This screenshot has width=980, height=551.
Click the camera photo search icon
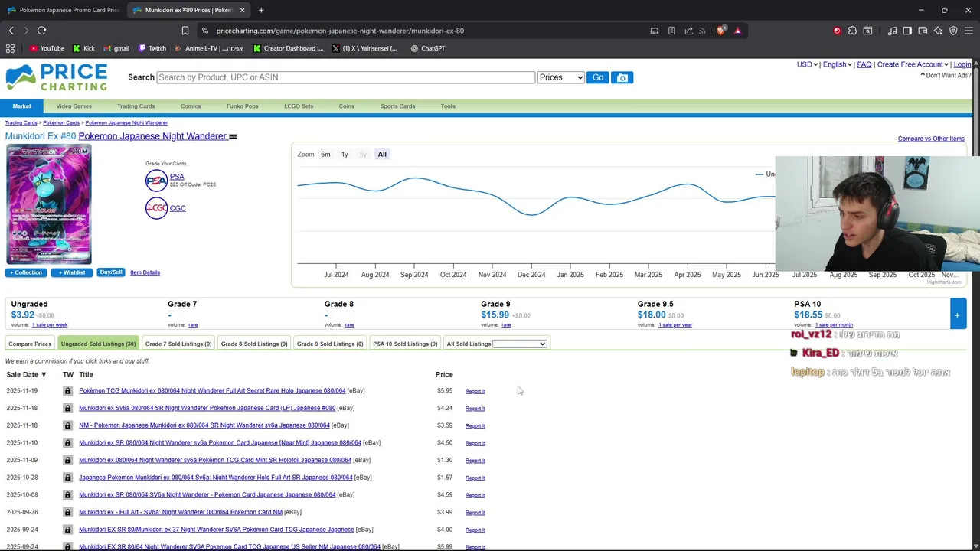point(622,77)
